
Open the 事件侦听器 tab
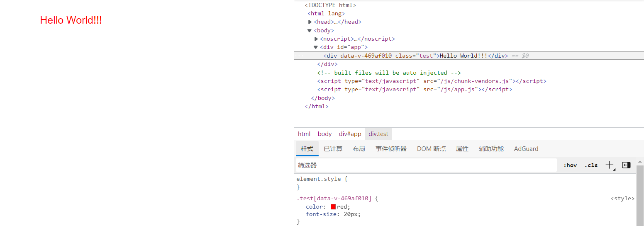tap(391, 148)
